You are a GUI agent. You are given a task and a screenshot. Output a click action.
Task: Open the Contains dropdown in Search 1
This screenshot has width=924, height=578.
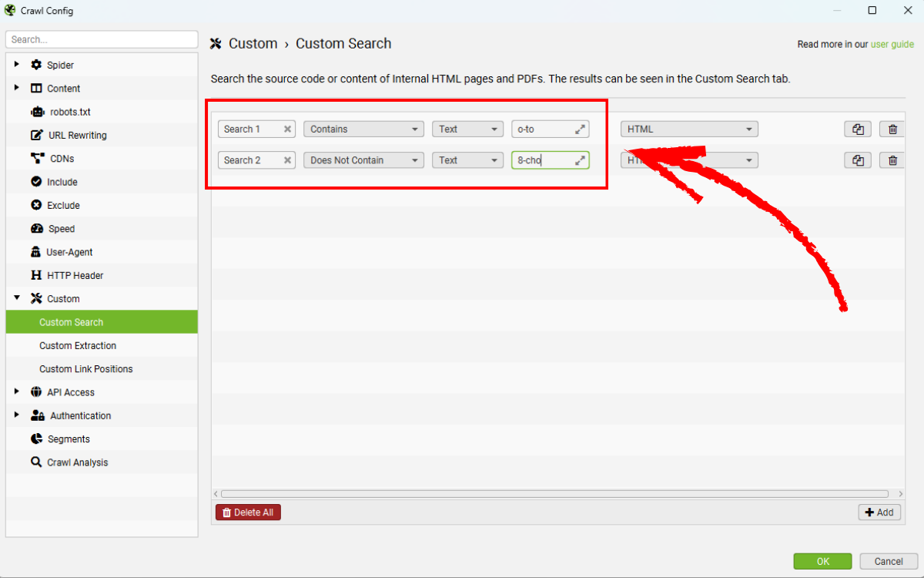coord(363,129)
